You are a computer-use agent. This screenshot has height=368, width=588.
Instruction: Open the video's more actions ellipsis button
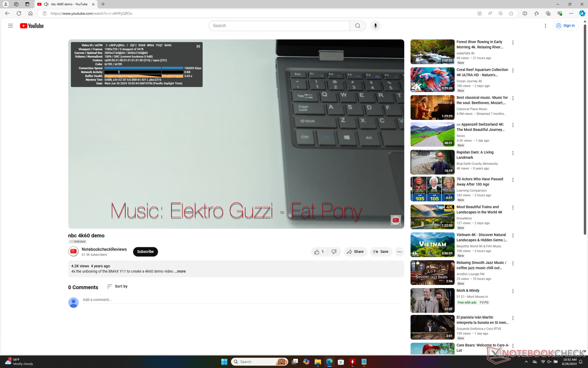(399, 252)
